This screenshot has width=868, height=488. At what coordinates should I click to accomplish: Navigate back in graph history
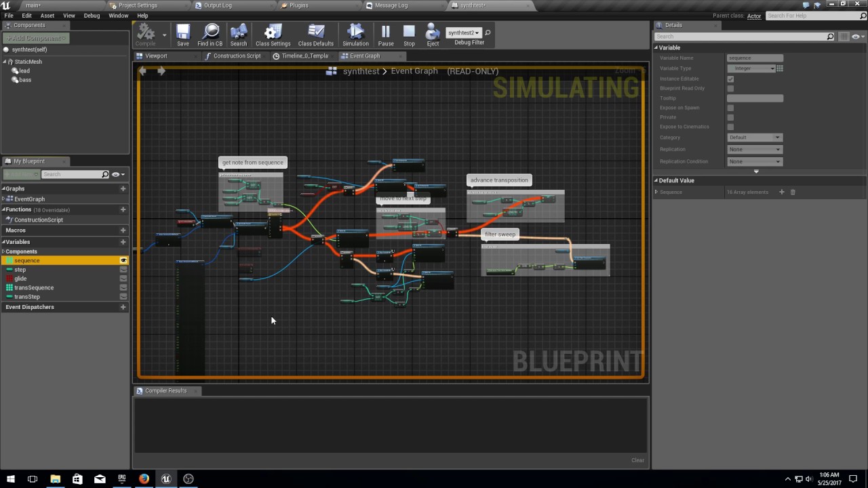[x=142, y=70]
